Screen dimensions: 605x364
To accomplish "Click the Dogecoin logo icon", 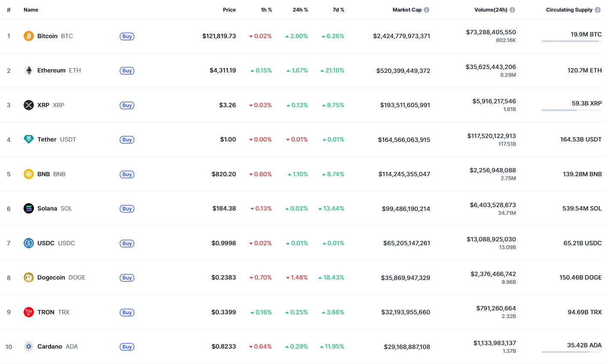I will (29, 277).
